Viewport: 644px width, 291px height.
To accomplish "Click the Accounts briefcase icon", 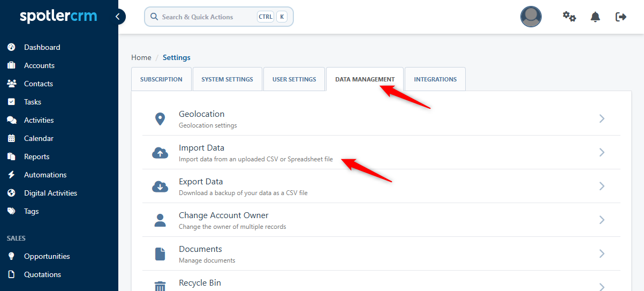I will click(11, 65).
